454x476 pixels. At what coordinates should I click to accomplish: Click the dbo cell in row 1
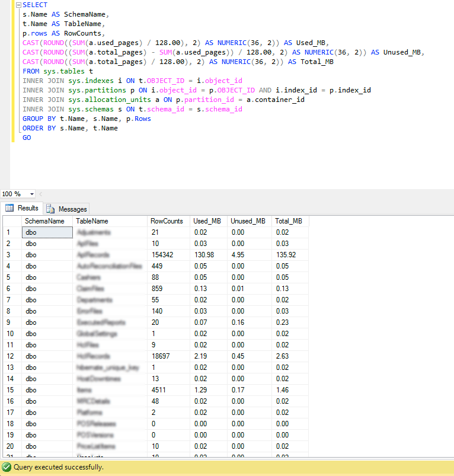47,232
